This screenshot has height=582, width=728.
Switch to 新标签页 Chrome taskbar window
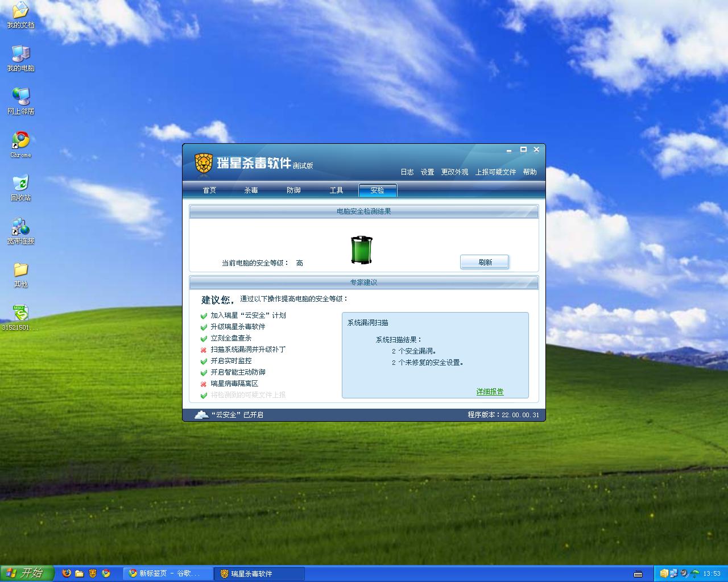click(168, 573)
